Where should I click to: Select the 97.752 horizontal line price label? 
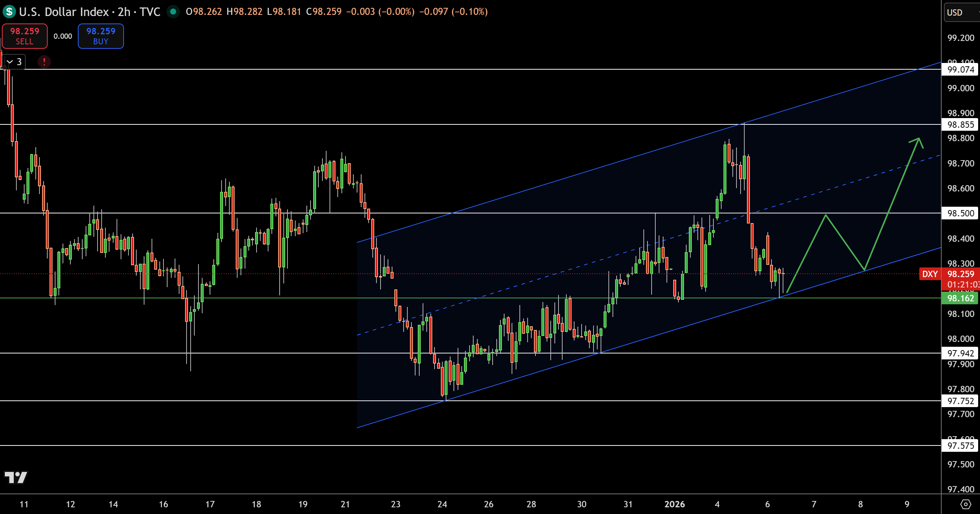[x=961, y=401]
